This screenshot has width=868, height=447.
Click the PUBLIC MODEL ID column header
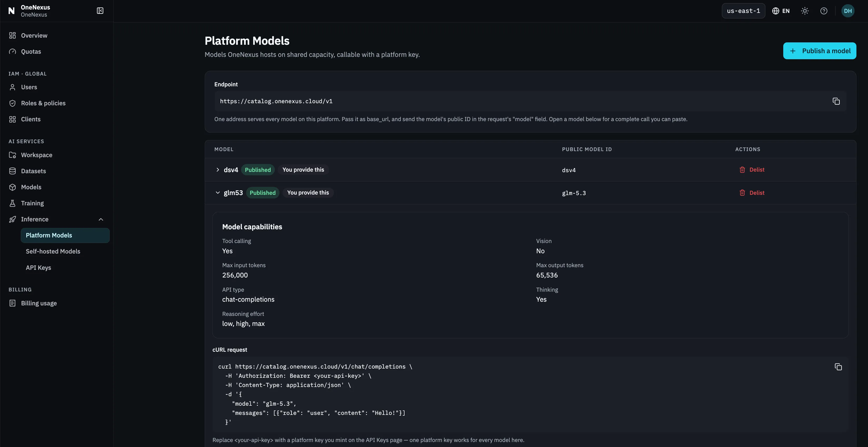tap(587, 149)
